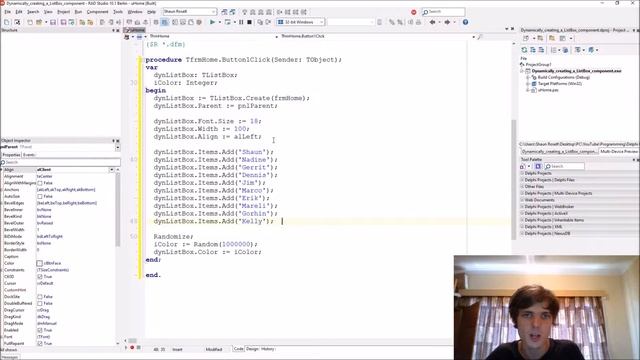Click the Expand All icon in Project Manager
Image resolution: width=640 pixels, height=360 pixels.
point(533,50)
